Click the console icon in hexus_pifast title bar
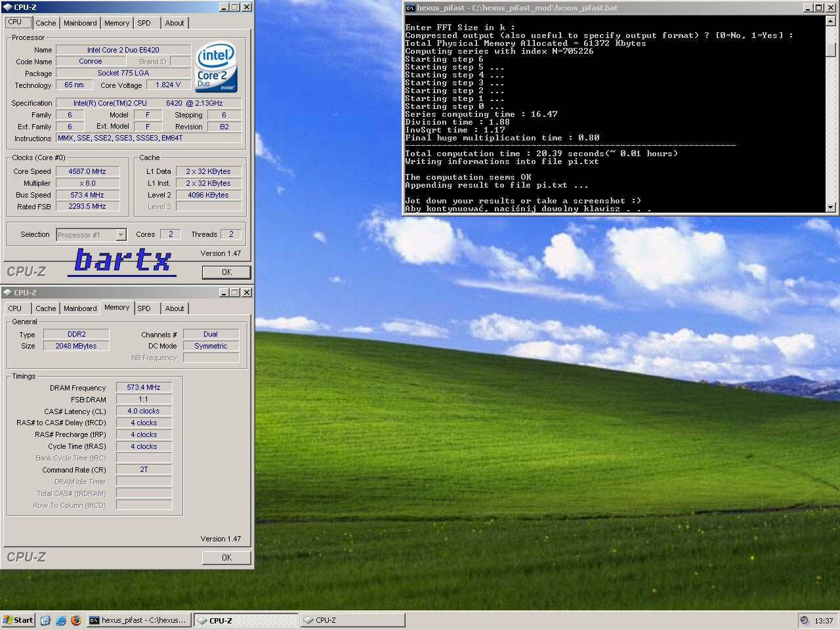 point(411,8)
